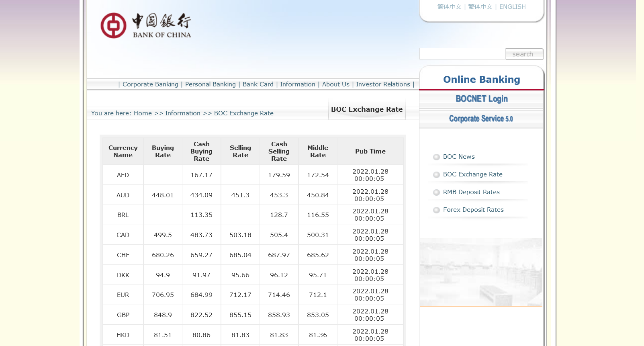
Task: Click the office building banner image
Action: pos(481,272)
